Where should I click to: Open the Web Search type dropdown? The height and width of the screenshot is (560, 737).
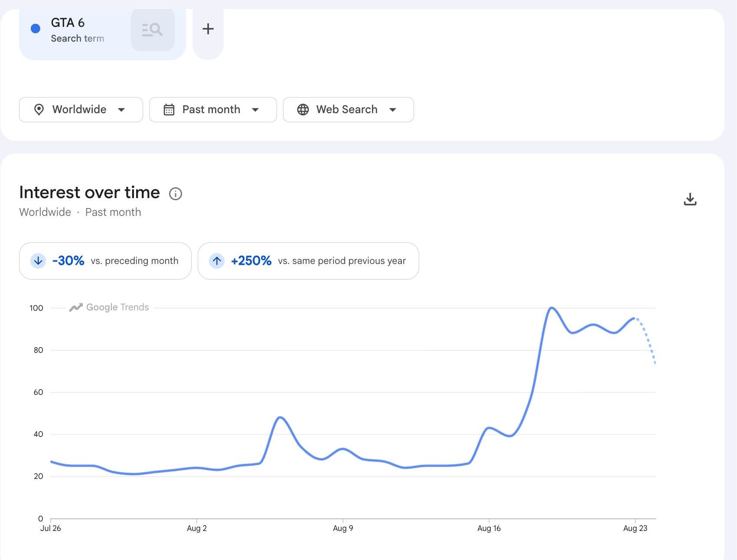[349, 110]
